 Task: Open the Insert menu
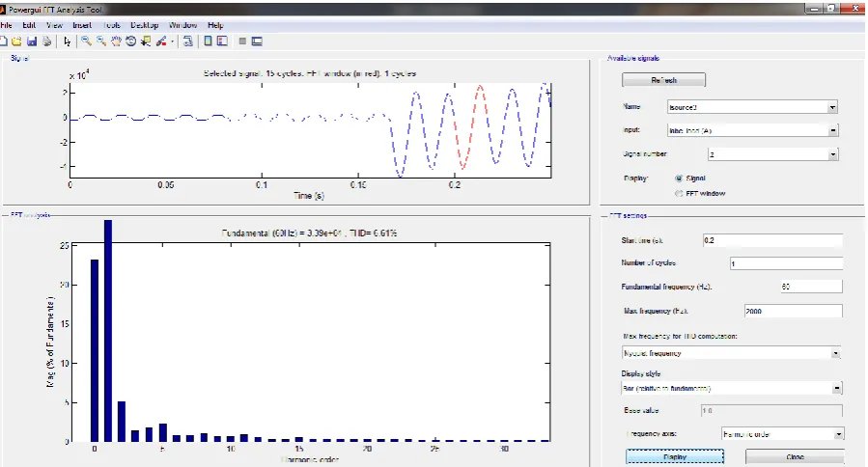point(82,25)
